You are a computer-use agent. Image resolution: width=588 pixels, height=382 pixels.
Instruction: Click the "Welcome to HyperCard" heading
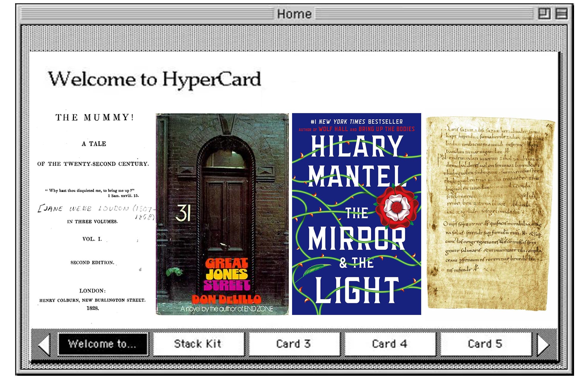click(154, 80)
